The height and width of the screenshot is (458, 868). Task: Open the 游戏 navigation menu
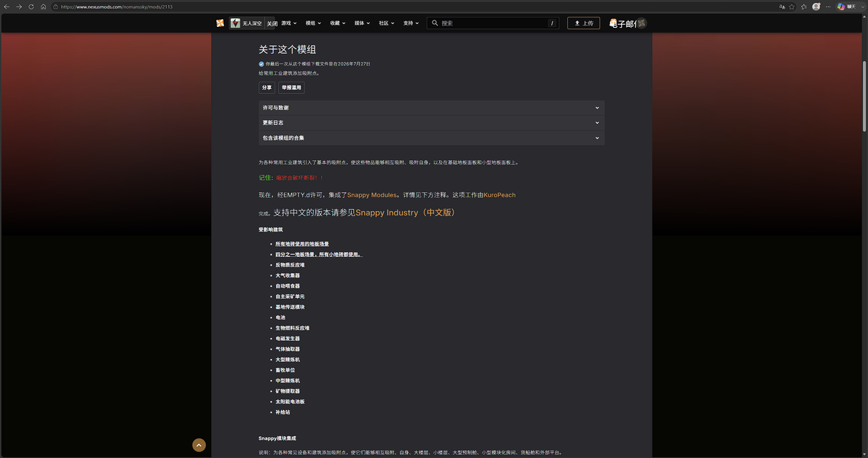pos(289,23)
